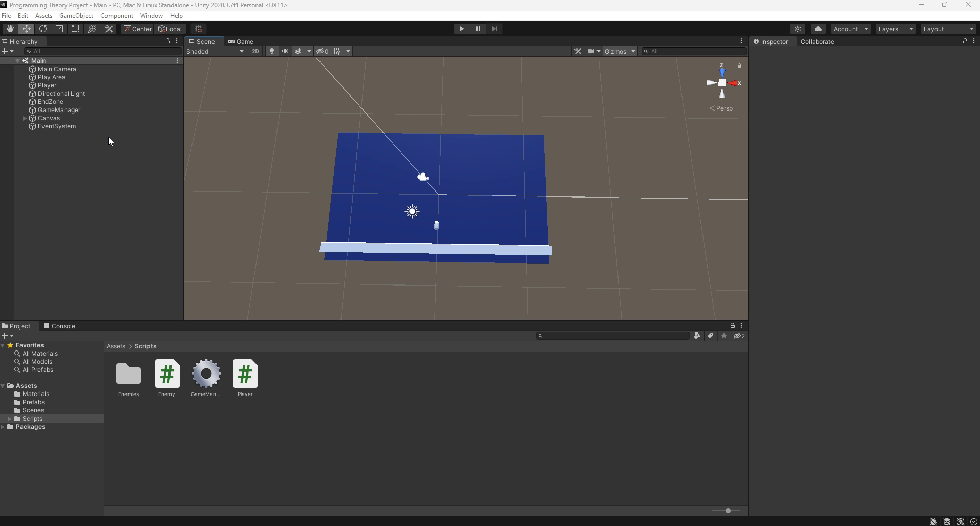
Task: Toggle pivot Center button
Action: pos(138,29)
